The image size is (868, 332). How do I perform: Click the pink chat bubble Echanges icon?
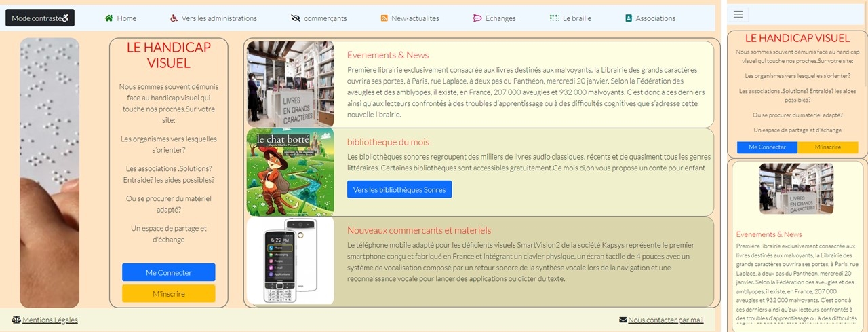477,18
